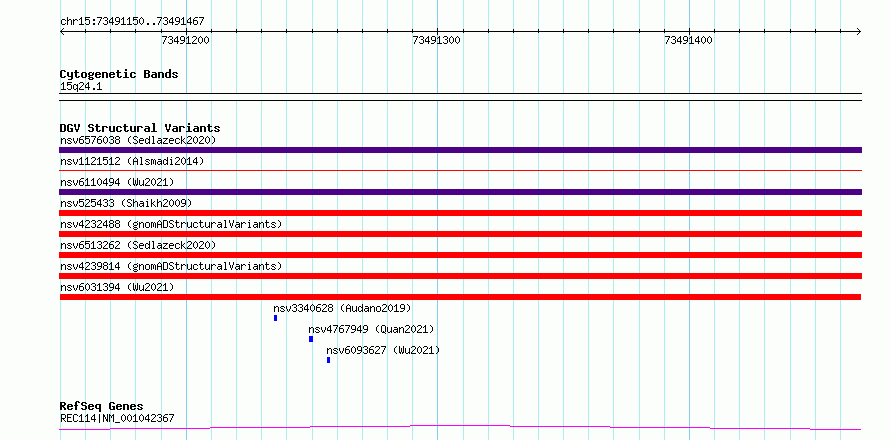Select the red nsv4239814 variant bar
This screenshot has width=890, height=440.
[x=460, y=276]
